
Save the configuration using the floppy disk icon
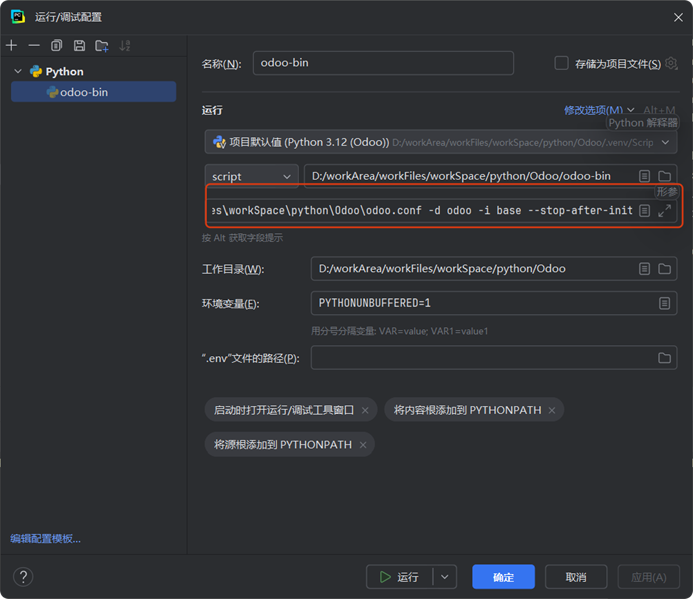[79, 45]
